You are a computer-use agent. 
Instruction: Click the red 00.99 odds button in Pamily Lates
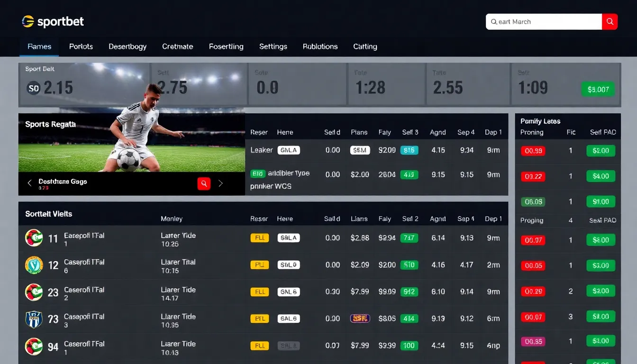pos(533,151)
